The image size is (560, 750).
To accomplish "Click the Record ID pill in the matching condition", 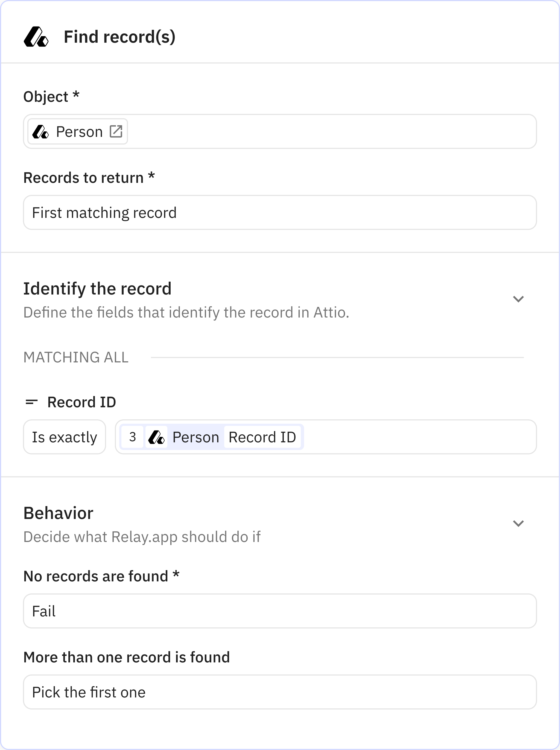I will click(263, 437).
